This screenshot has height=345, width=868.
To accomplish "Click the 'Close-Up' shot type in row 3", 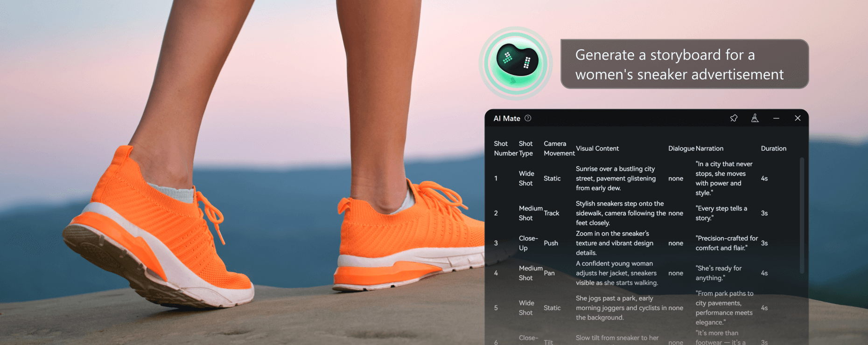I will click(x=528, y=243).
